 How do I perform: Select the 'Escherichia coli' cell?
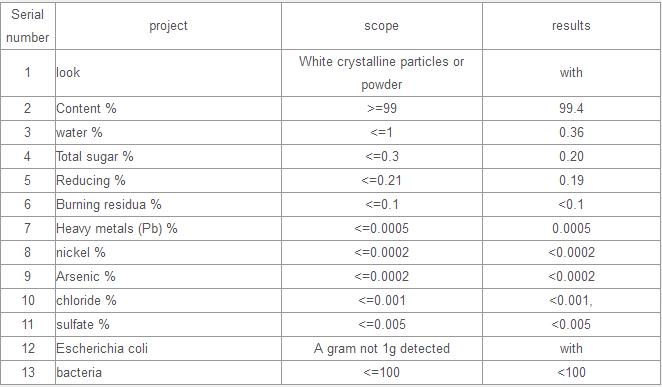(168, 349)
